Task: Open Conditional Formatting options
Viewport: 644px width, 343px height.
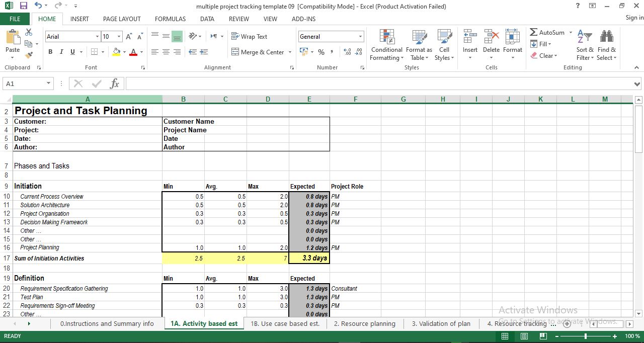Action: tap(386, 45)
